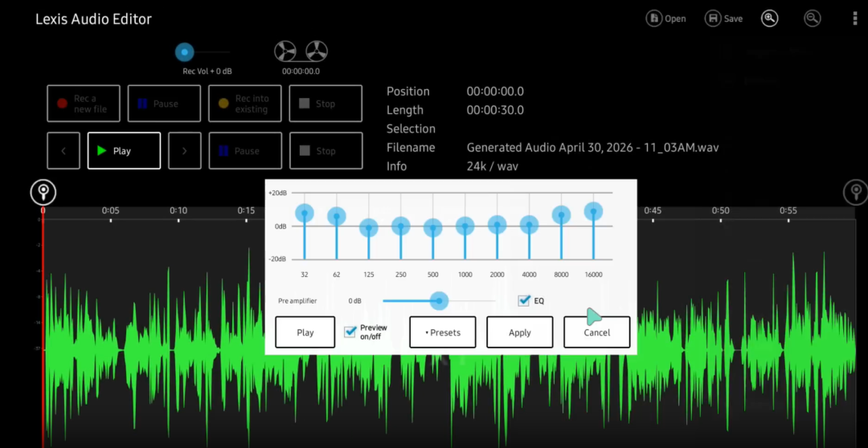Screen dimensions: 868x448
Task: Open the Presets list
Action: pos(442,332)
